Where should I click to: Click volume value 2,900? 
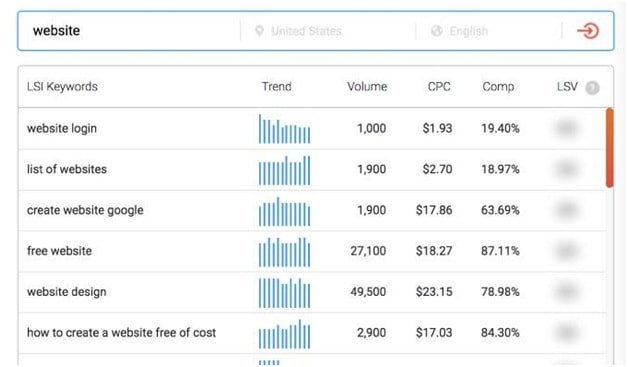pyautogui.click(x=371, y=333)
